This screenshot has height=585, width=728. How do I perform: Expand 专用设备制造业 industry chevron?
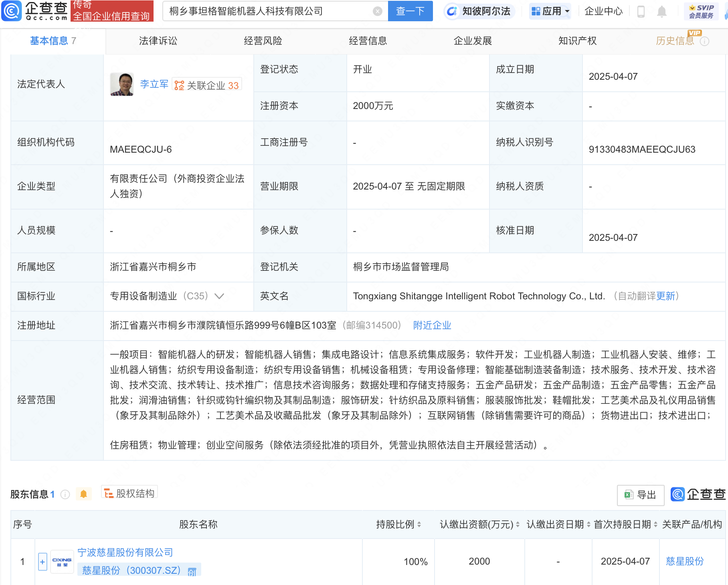click(219, 296)
